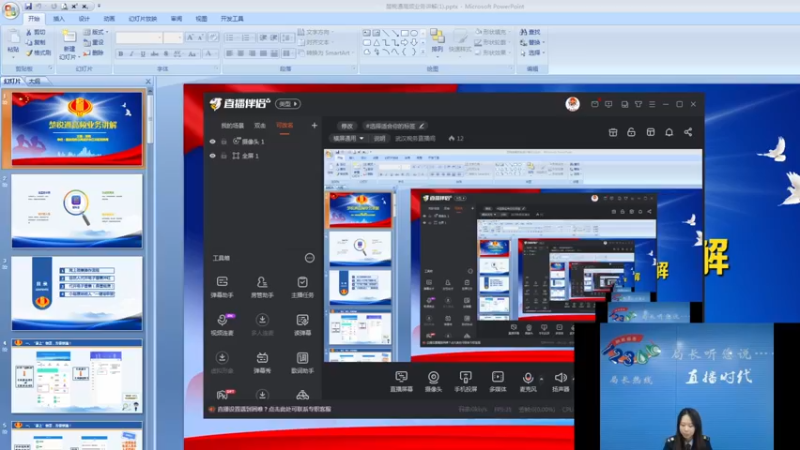This screenshot has height=450, width=800.
Task: Open the skin (shirt) icon in title bar
Action: point(638,104)
